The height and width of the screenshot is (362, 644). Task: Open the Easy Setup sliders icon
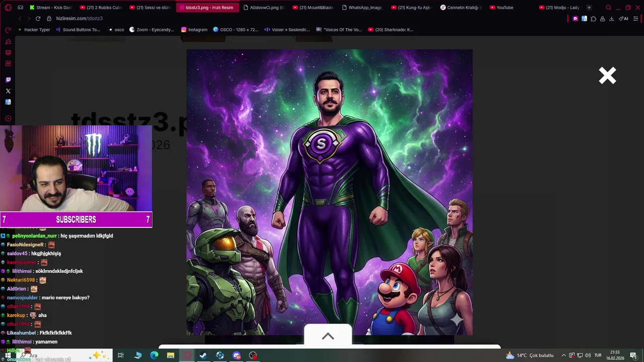pyautogui.click(x=635, y=19)
